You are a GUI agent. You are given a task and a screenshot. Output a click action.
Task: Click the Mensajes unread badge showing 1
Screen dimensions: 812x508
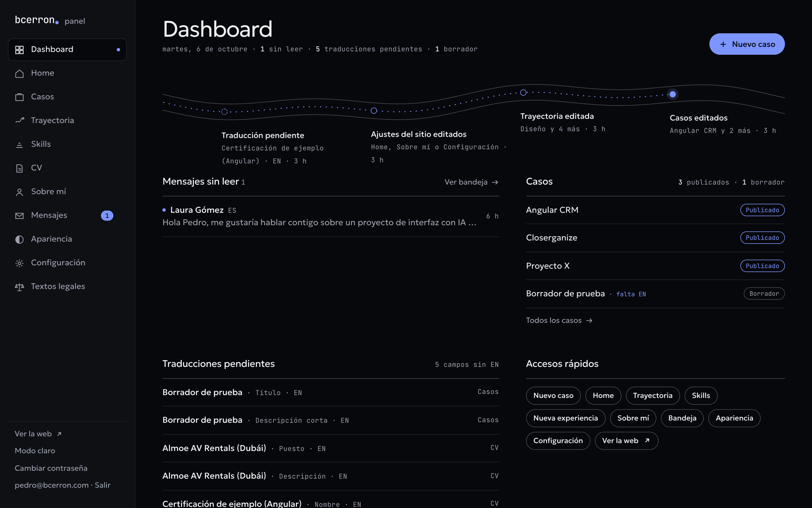tap(107, 215)
